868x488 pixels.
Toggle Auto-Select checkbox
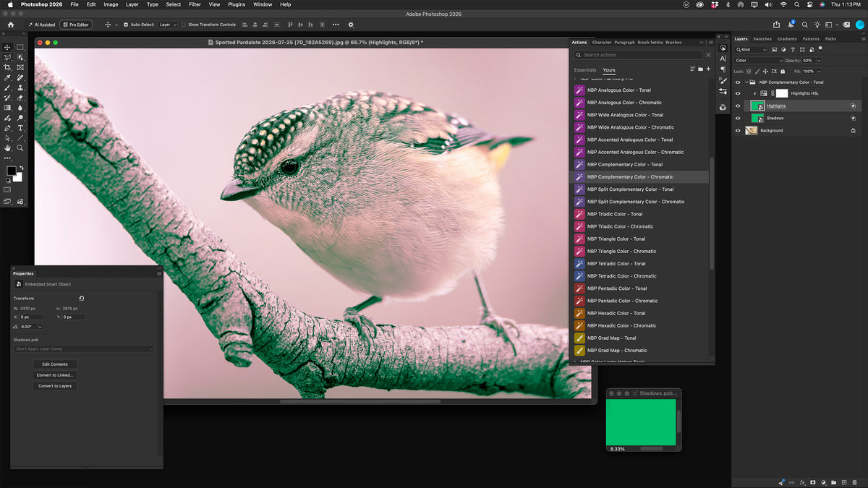coord(126,25)
